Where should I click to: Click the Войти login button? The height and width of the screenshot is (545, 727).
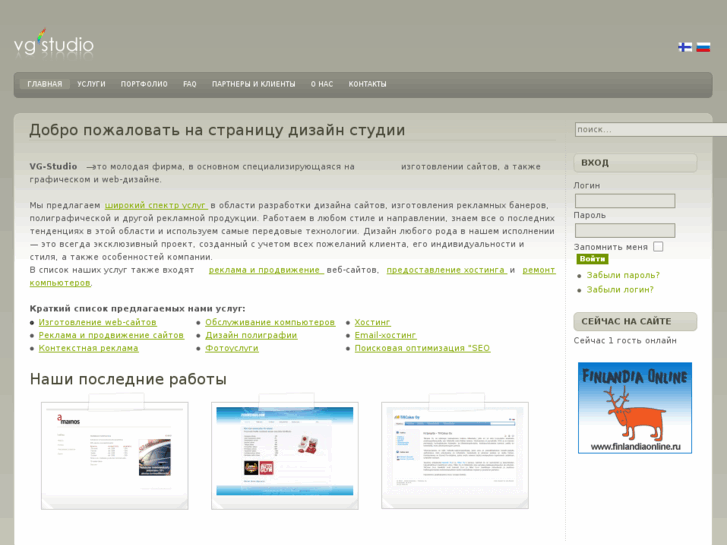(x=592, y=259)
